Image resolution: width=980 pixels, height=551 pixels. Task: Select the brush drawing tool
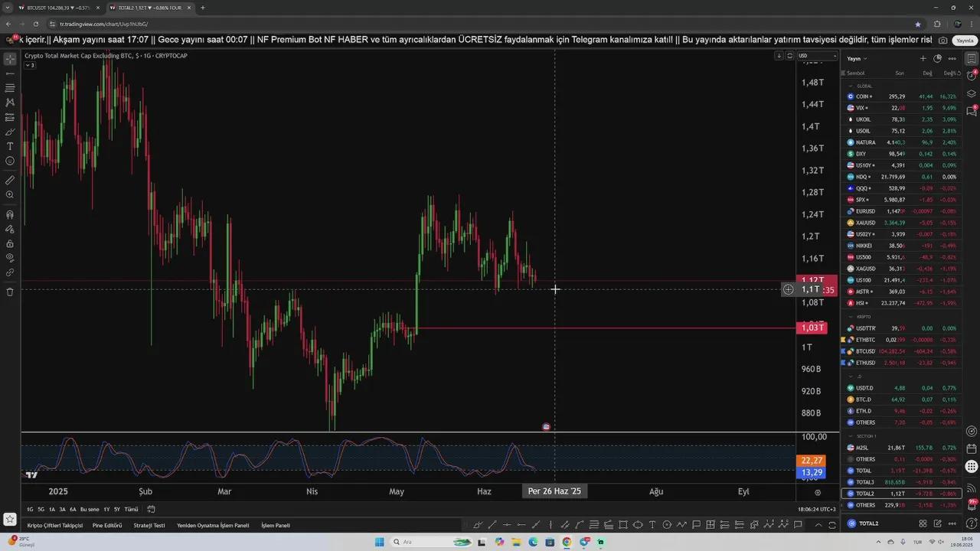(x=10, y=132)
